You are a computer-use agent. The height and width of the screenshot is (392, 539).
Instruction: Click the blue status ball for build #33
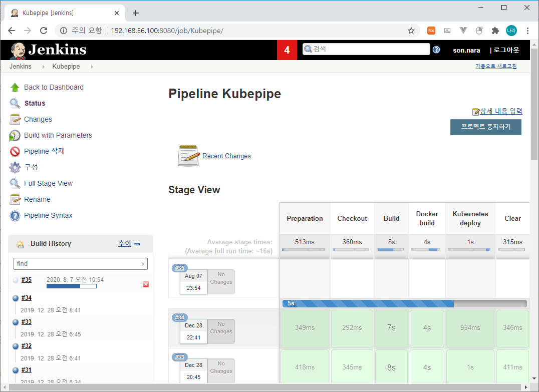(16, 322)
